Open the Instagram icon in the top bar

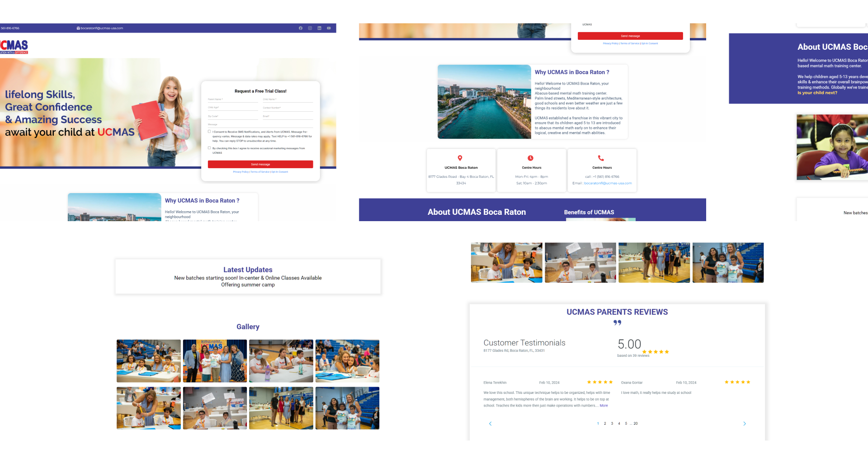(x=310, y=28)
